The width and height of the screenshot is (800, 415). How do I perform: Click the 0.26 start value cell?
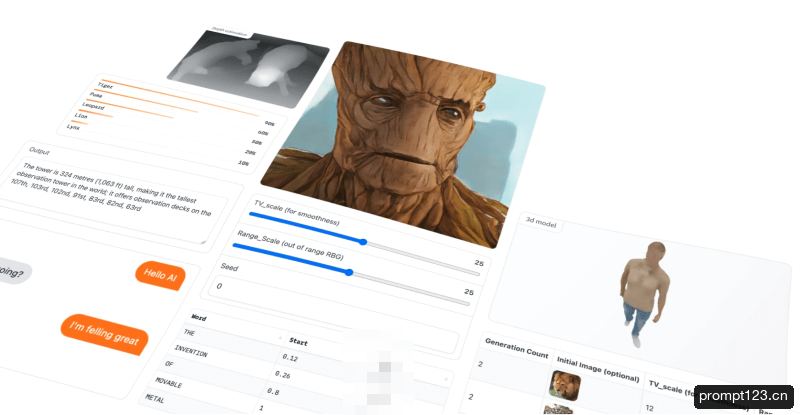pos(282,375)
